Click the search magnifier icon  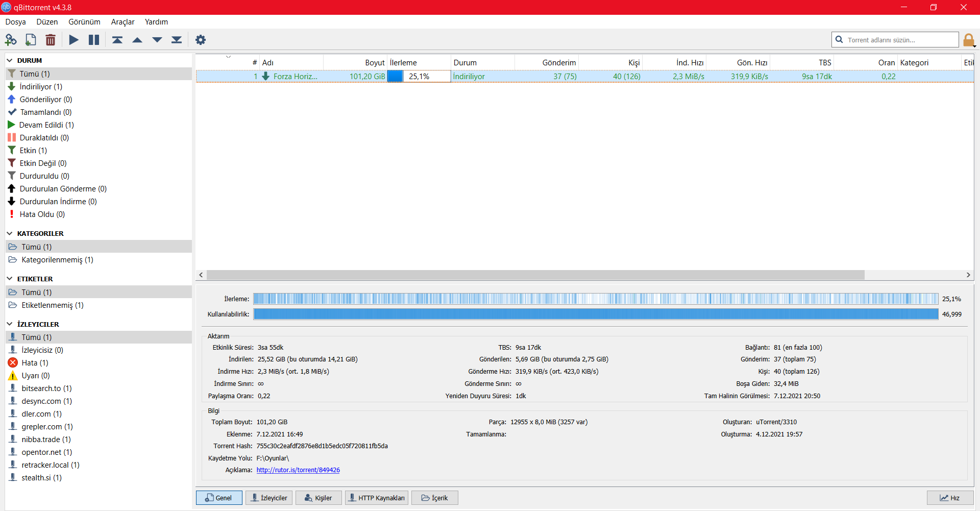[839, 40]
